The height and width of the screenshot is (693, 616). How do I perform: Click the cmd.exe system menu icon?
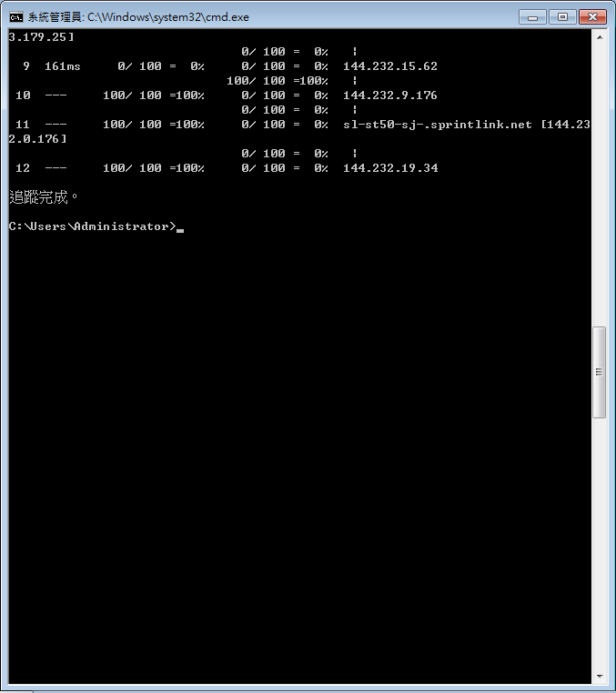[15, 17]
